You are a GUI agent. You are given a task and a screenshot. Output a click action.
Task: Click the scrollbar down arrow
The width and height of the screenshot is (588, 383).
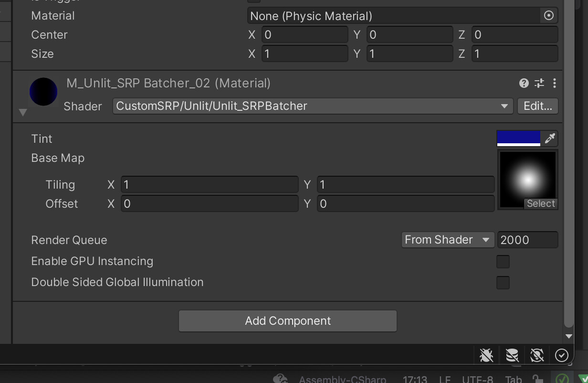[568, 336]
